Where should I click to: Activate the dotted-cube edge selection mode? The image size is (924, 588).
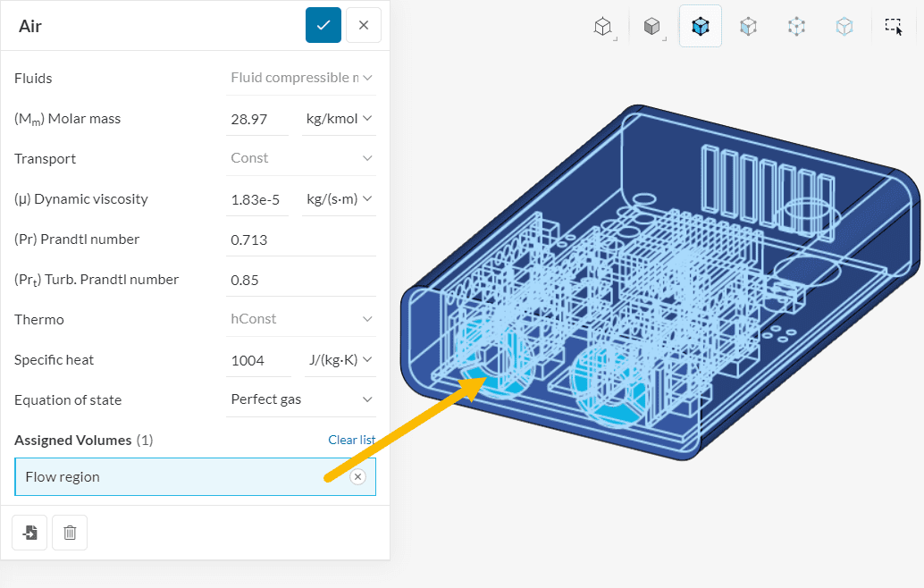pyautogui.click(x=796, y=27)
